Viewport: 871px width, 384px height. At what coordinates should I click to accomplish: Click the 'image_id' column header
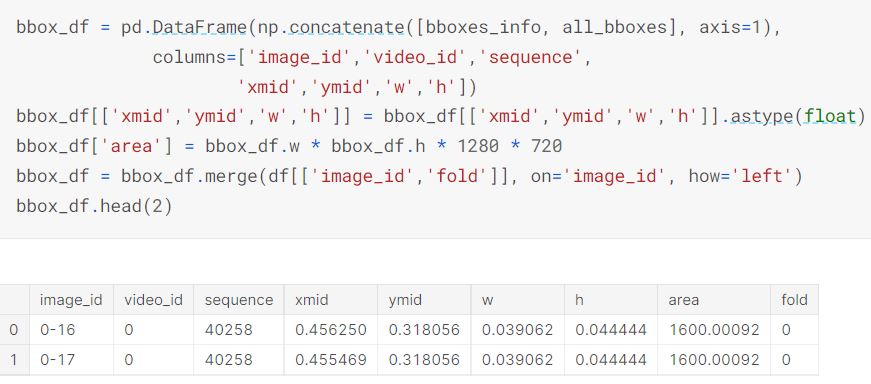pyautogui.click(x=71, y=300)
